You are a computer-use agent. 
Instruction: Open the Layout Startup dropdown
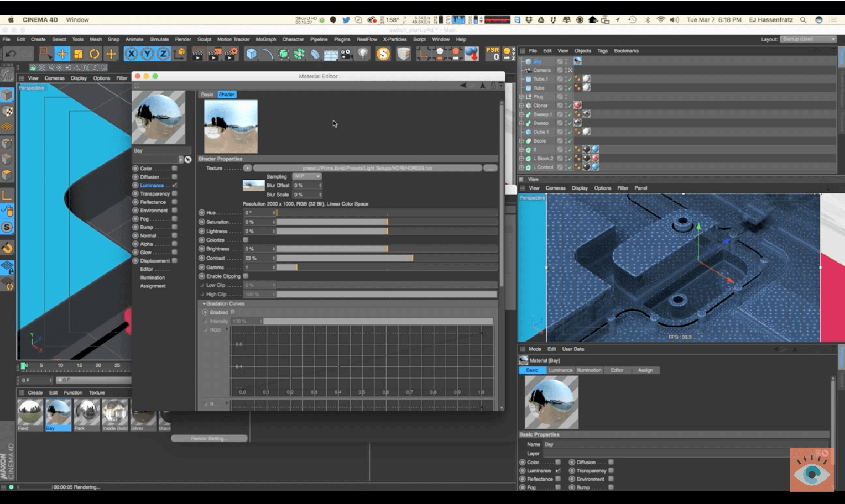(x=809, y=39)
